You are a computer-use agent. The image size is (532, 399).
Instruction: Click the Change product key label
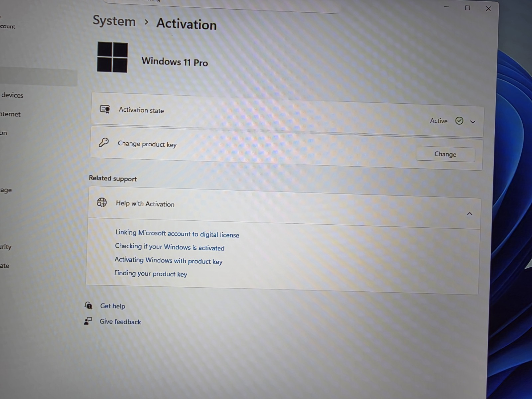pyautogui.click(x=147, y=144)
